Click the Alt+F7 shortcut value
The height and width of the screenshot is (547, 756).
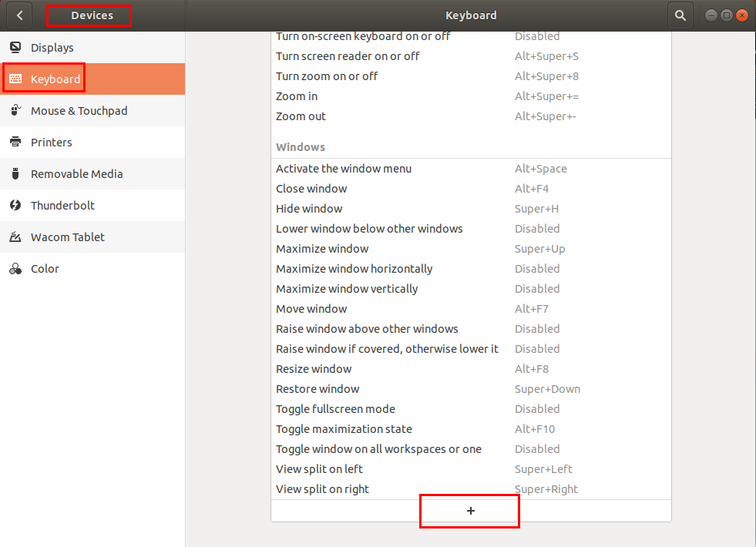531,309
